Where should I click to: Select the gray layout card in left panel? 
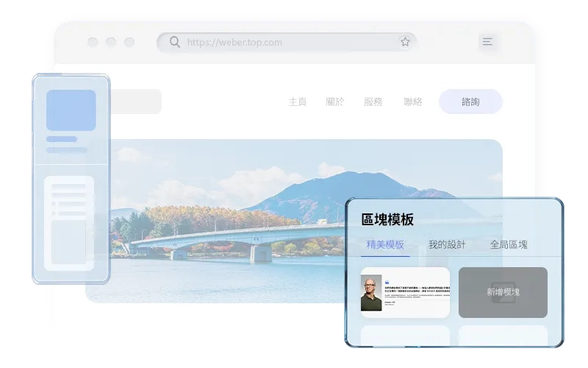click(x=69, y=223)
